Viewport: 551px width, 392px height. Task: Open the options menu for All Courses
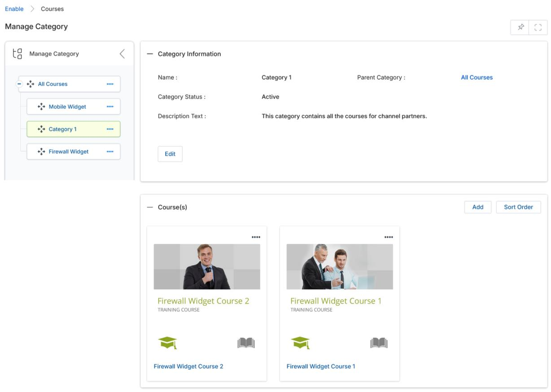(x=110, y=84)
